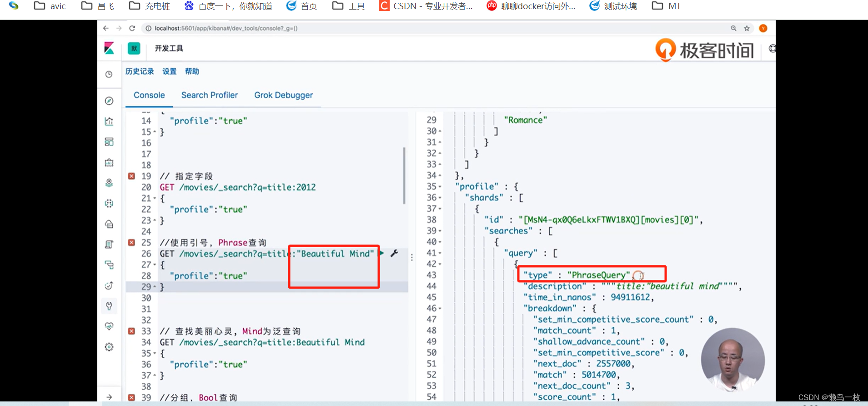Open avic bookmark folder
This screenshot has width=868, height=406.
pos(50,6)
